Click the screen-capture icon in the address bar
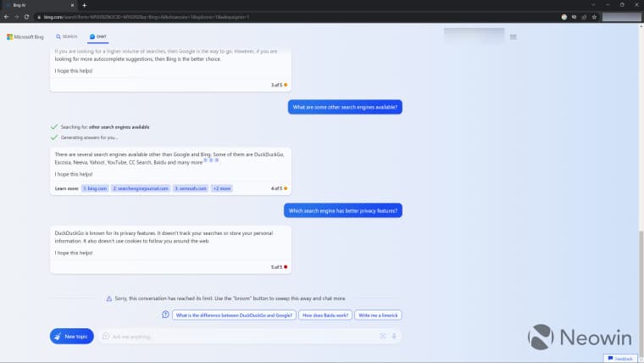Image resolution: width=644 pixels, height=363 pixels. click(575, 17)
